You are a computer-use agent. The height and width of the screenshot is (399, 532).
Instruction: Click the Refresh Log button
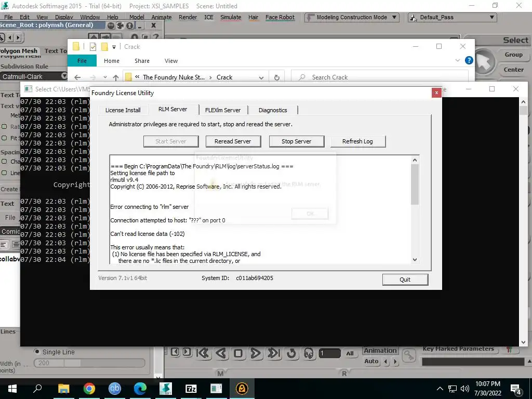point(357,141)
